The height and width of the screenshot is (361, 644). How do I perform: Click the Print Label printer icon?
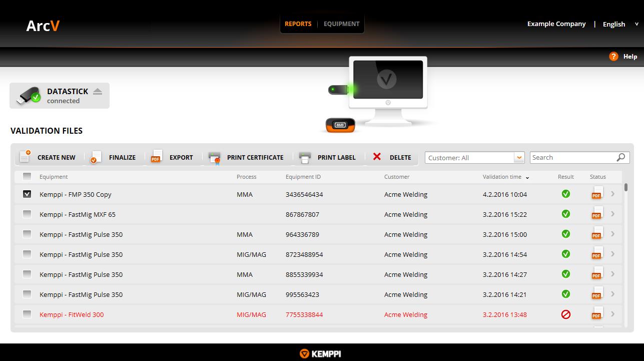coord(305,158)
